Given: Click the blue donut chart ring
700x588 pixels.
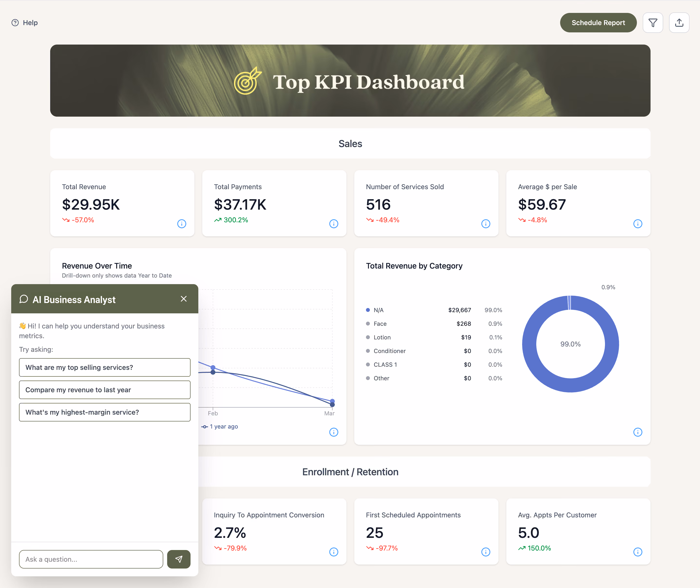Looking at the screenshot, I should [529, 344].
